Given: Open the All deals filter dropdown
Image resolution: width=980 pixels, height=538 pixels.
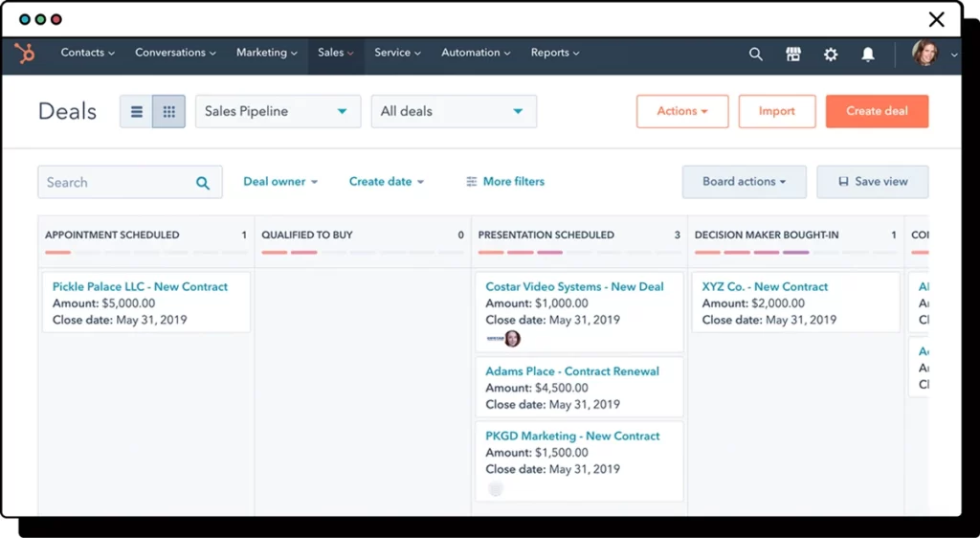Looking at the screenshot, I should tap(453, 111).
